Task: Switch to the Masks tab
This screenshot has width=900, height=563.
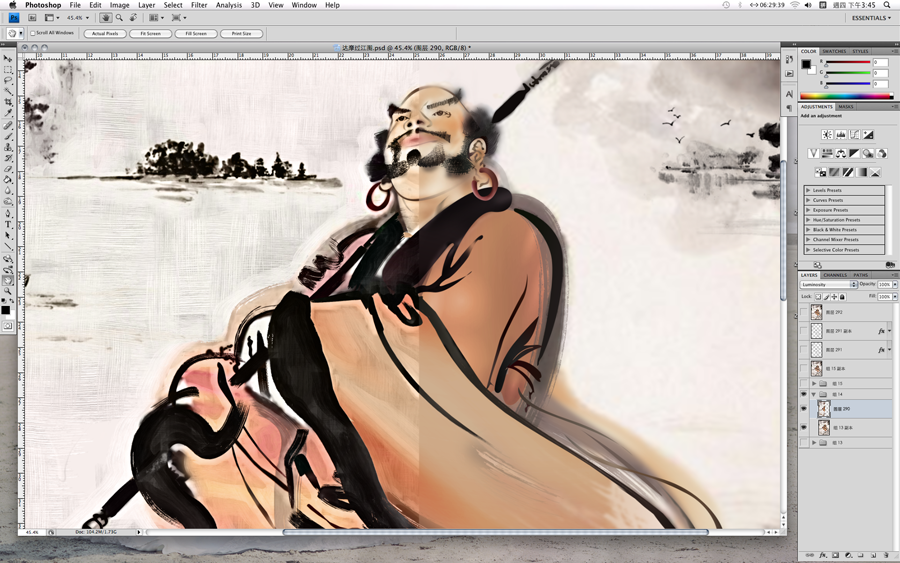Action: click(x=845, y=107)
